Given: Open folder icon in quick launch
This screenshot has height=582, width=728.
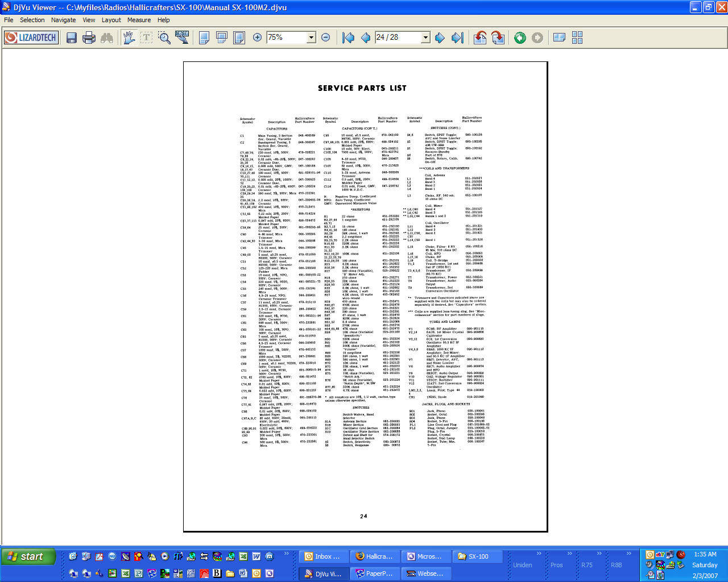Looking at the screenshot, I should (230, 573).
